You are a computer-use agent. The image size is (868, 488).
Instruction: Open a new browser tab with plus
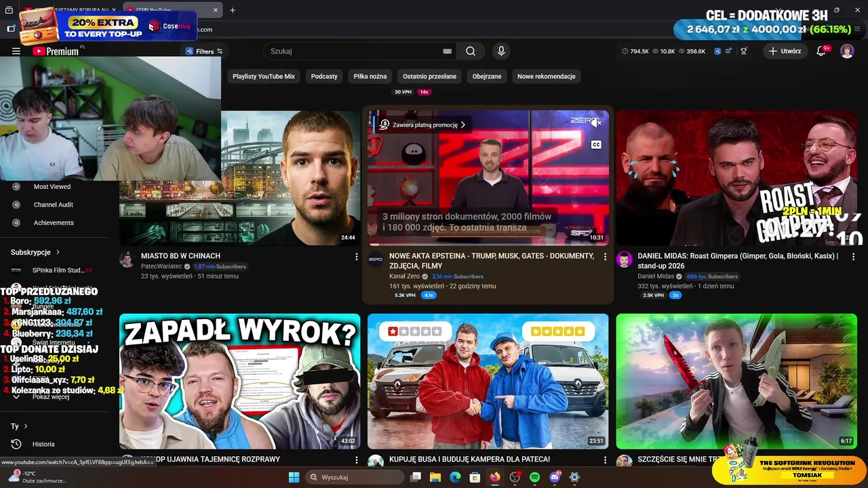233,10
